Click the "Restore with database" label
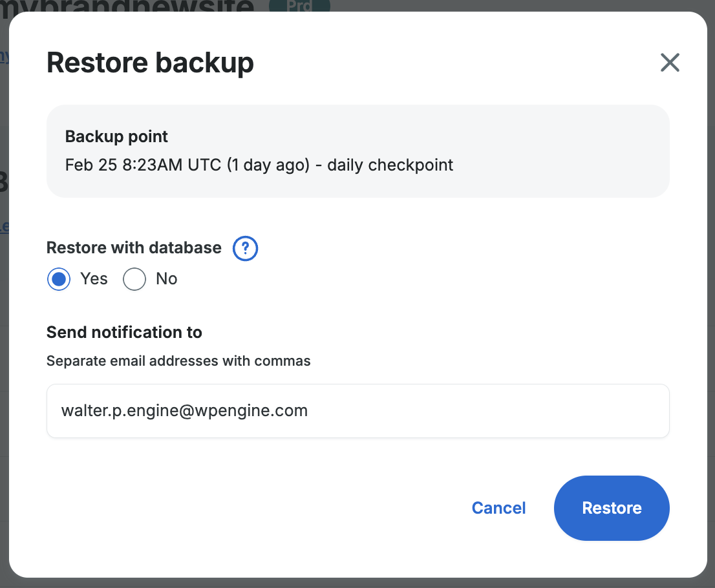This screenshot has width=715, height=588. point(134,247)
